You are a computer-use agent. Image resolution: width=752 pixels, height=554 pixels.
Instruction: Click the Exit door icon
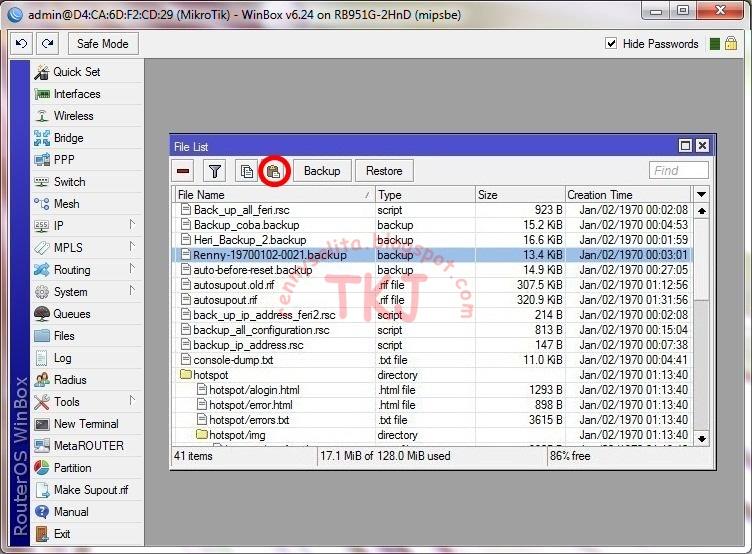(42, 534)
